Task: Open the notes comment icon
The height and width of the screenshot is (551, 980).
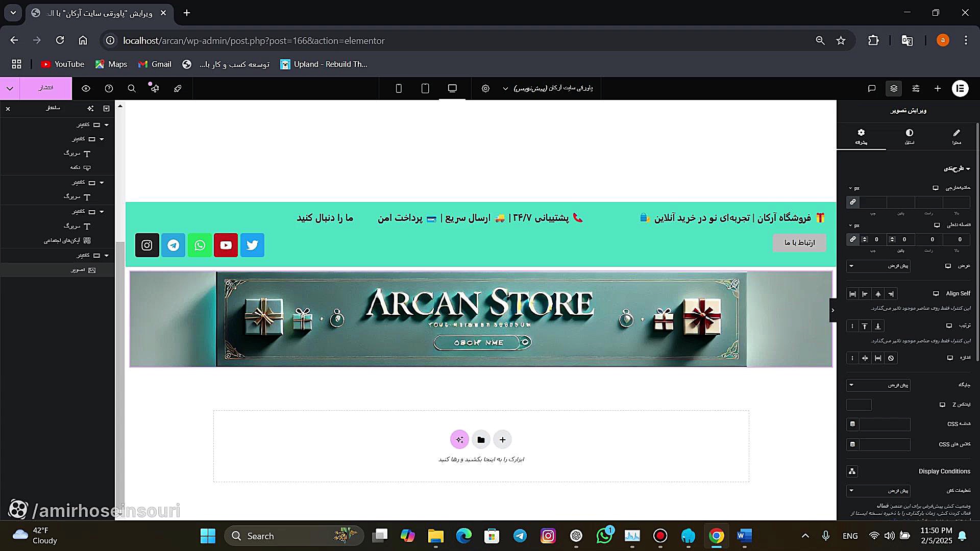Action: pos(872,88)
